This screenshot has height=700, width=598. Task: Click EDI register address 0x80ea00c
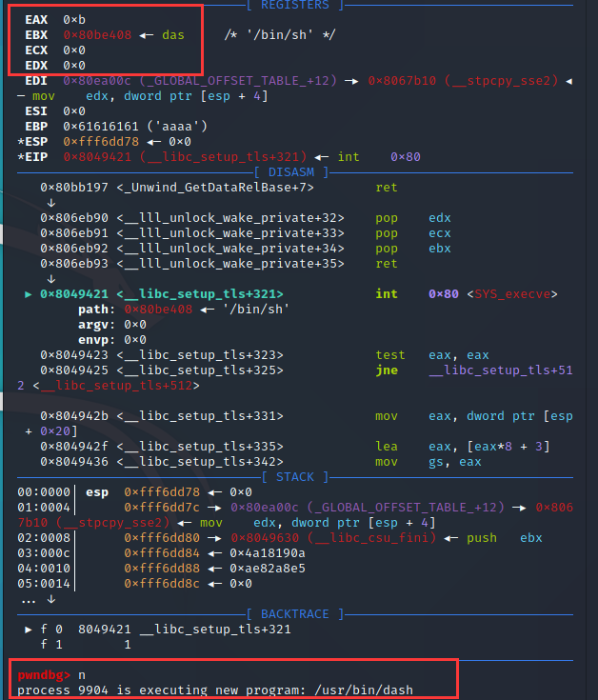tap(97, 81)
